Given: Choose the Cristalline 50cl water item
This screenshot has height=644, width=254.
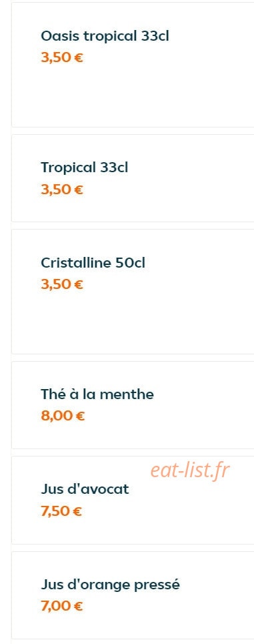Looking at the screenshot, I should pyautogui.click(x=93, y=263).
